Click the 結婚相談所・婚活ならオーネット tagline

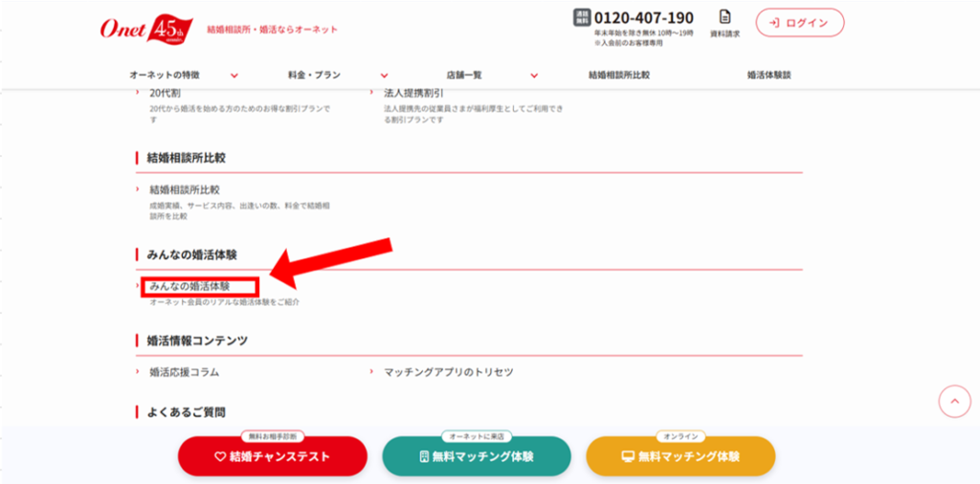coord(273,30)
